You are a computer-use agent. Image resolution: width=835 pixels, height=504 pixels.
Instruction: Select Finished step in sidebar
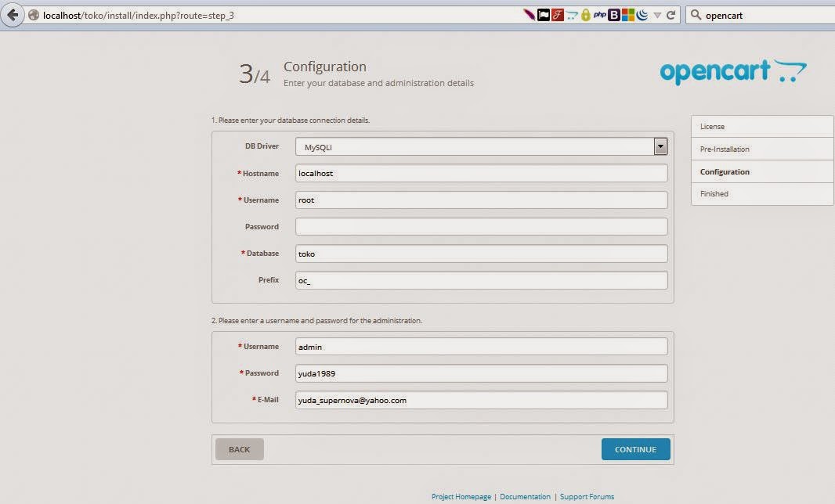[x=762, y=194]
